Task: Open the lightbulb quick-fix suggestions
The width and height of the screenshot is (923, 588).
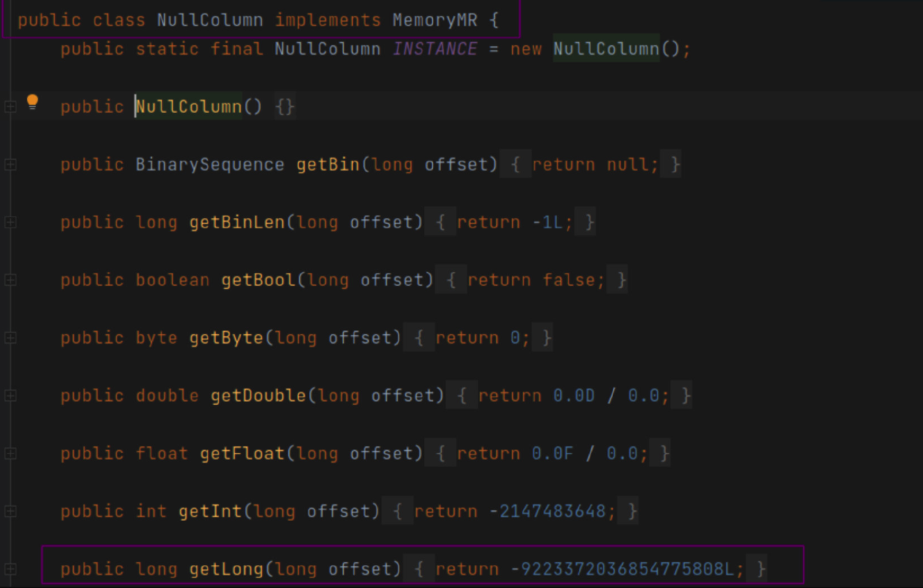Action: coord(32,103)
